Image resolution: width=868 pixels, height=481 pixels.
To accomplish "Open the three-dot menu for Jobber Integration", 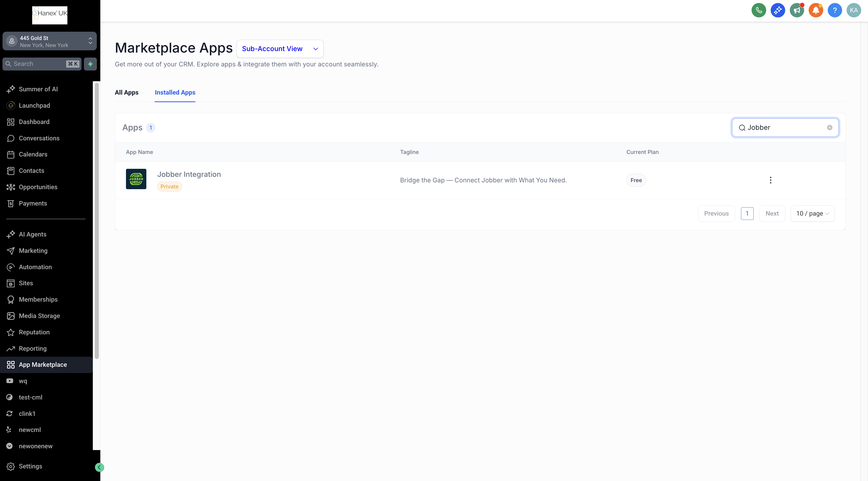I will (x=770, y=180).
